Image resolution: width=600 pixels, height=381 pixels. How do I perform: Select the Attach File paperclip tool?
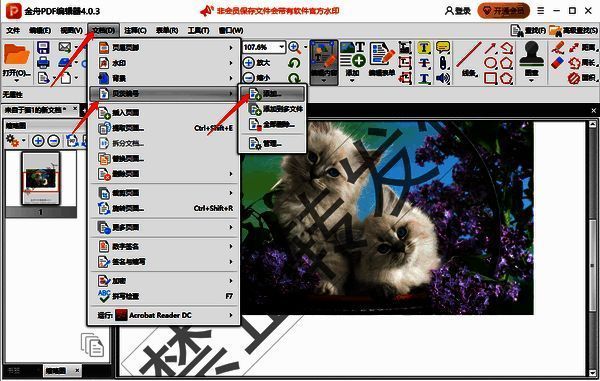(x=443, y=63)
